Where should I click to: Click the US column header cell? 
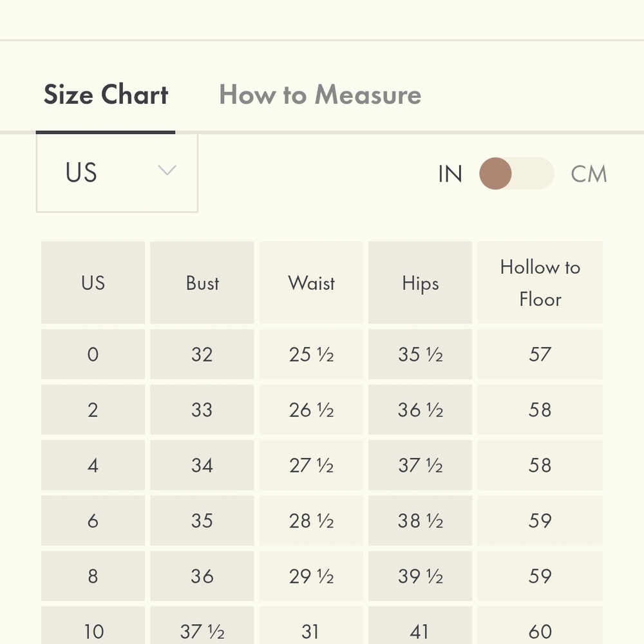93,283
